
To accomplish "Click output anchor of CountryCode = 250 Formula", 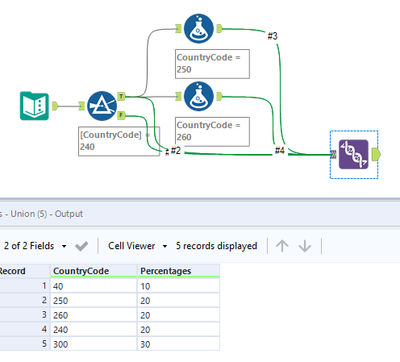I will coord(219,29).
